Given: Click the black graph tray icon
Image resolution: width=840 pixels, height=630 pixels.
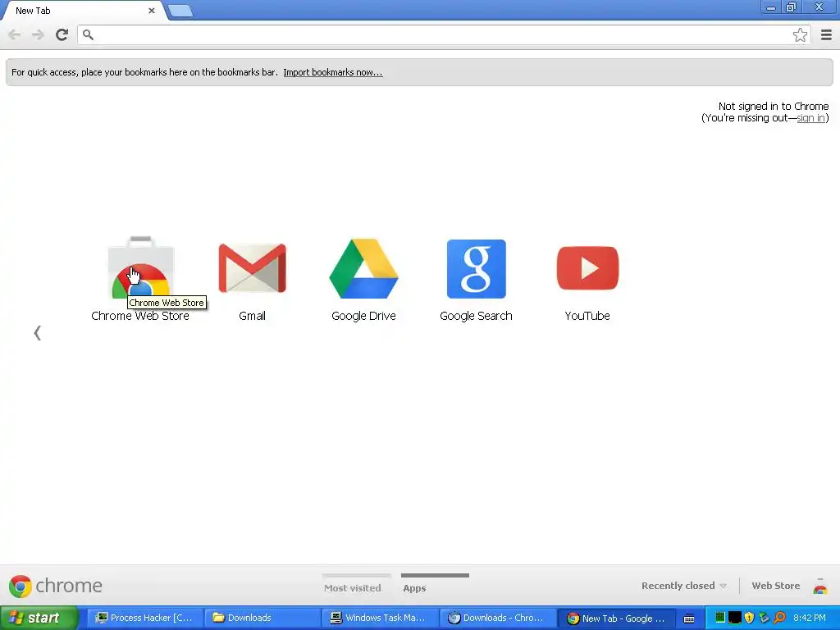Looking at the screenshot, I should click(734, 618).
